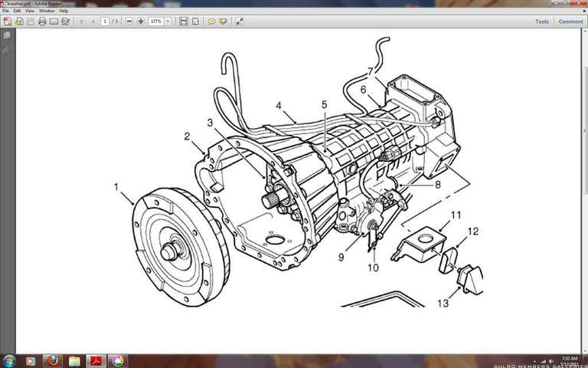Select the Highlight text tool
This screenshot has width=588, height=368.
(223, 21)
